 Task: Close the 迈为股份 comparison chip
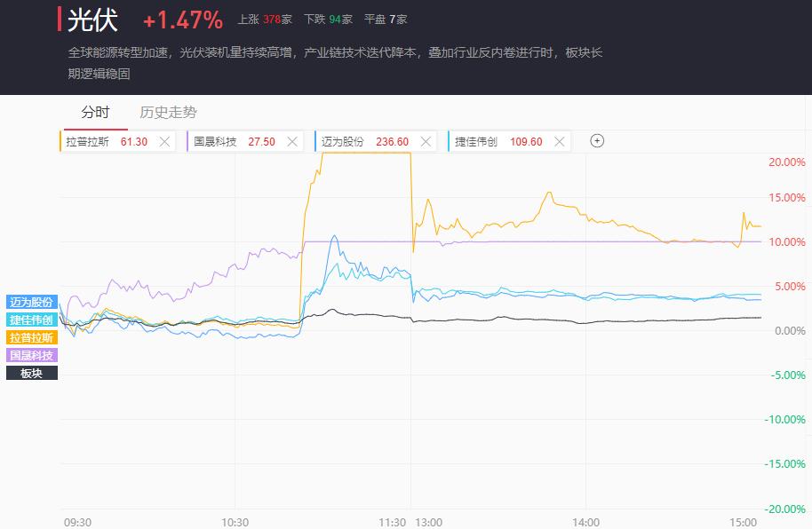(426, 141)
